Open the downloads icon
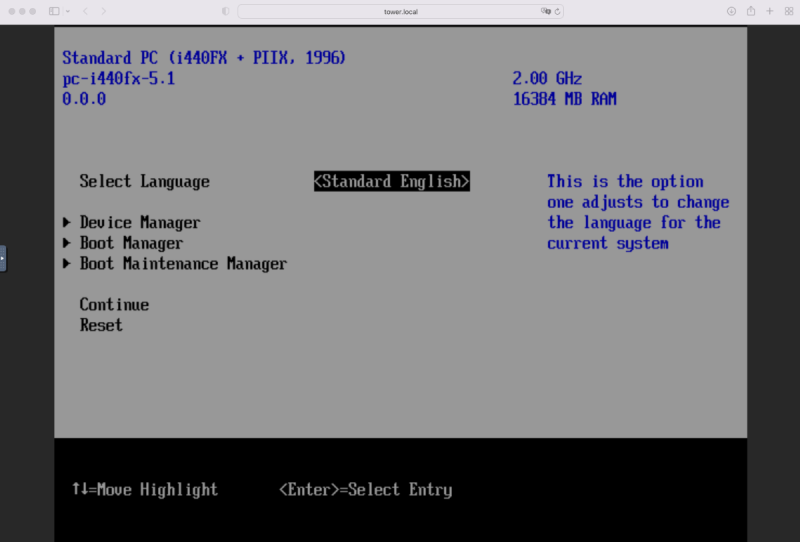This screenshot has height=542, width=800. tap(731, 11)
